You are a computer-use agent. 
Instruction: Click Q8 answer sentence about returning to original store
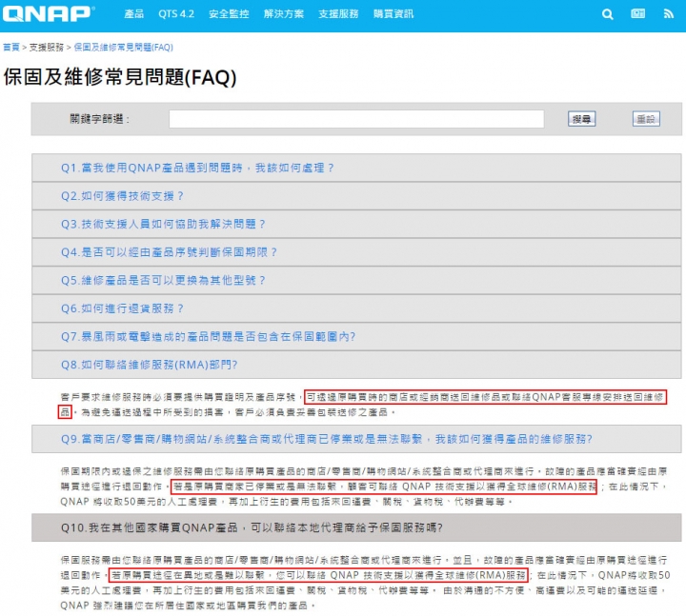coord(485,397)
